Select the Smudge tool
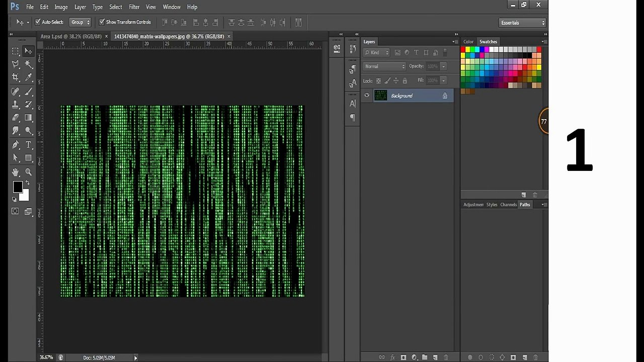The image size is (644, 362). click(x=16, y=131)
